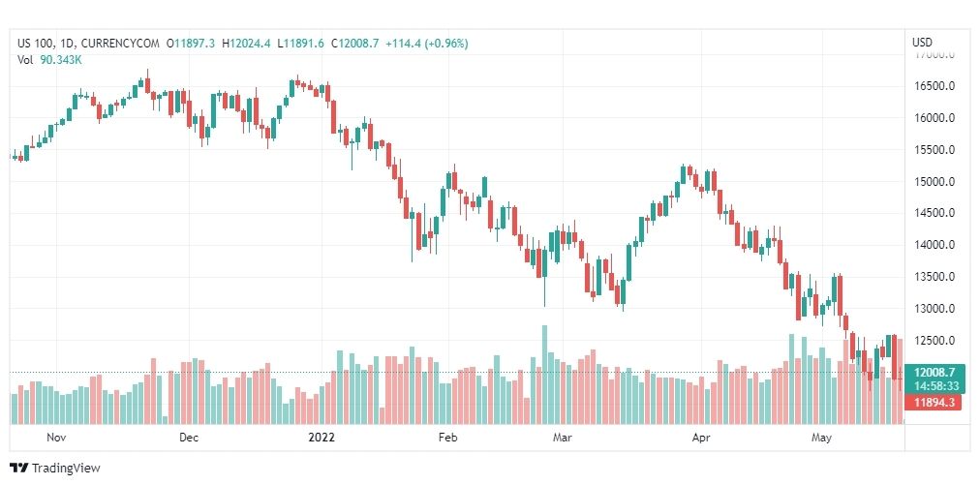Click the 13500.0 price scale level
Viewport: 980px width, 485px height.
[934, 277]
